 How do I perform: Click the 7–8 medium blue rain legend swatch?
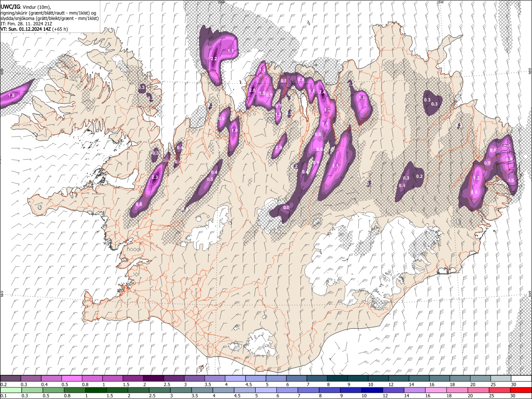pos(308,390)
